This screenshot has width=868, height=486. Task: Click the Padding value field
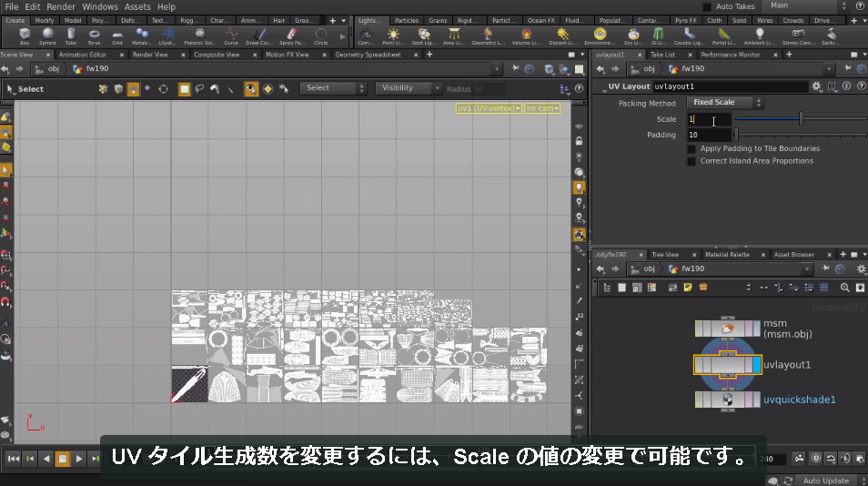pos(709,135)
